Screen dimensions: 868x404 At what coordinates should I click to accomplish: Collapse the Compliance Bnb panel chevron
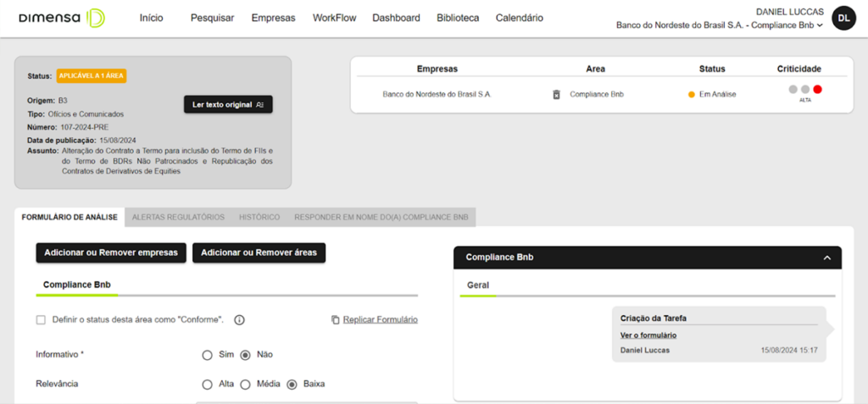827,257
